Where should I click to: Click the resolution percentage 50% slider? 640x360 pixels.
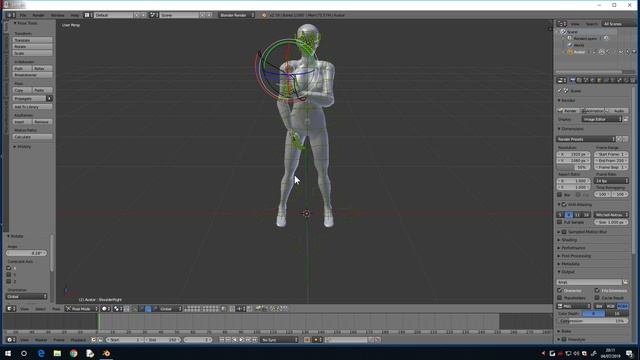(x=573, y=167)
